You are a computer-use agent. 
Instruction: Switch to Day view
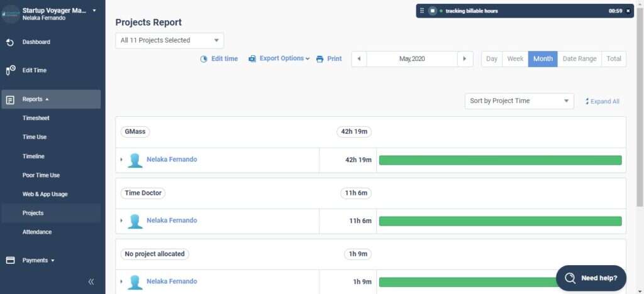pos(492,58)
